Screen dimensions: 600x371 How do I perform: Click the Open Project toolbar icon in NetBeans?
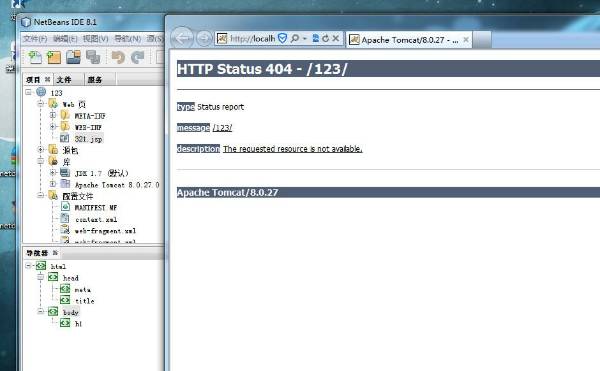coord(73,57)
